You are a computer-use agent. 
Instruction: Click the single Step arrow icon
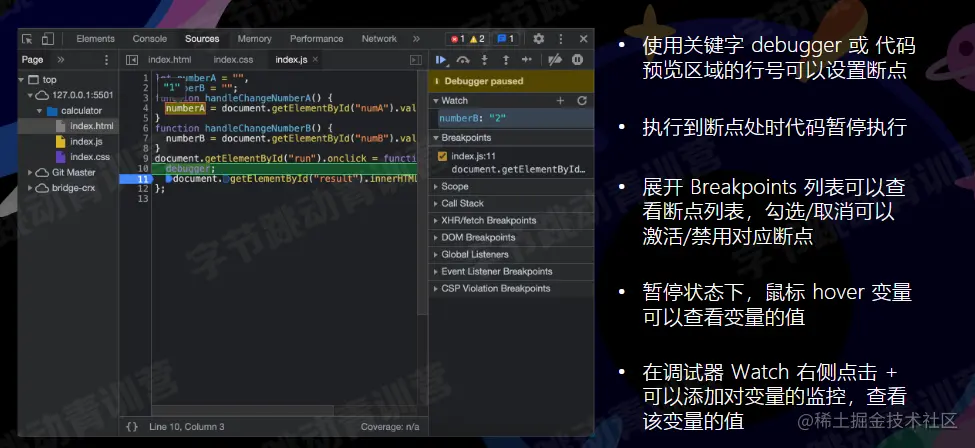pos(527,60)
